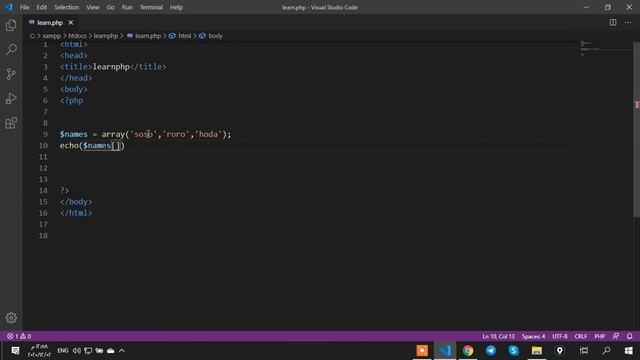Close the learn.php tab

pyautogui.click(x=71, y=23)
